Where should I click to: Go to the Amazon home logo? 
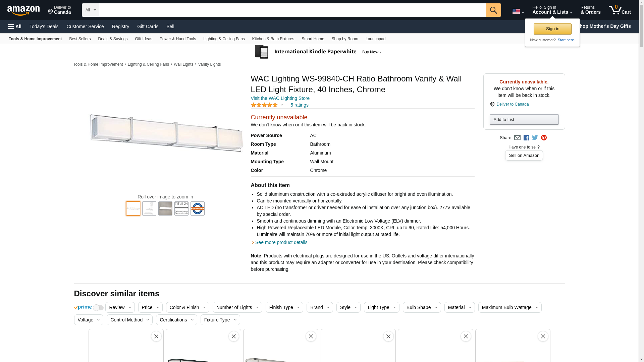click(23, 10)
